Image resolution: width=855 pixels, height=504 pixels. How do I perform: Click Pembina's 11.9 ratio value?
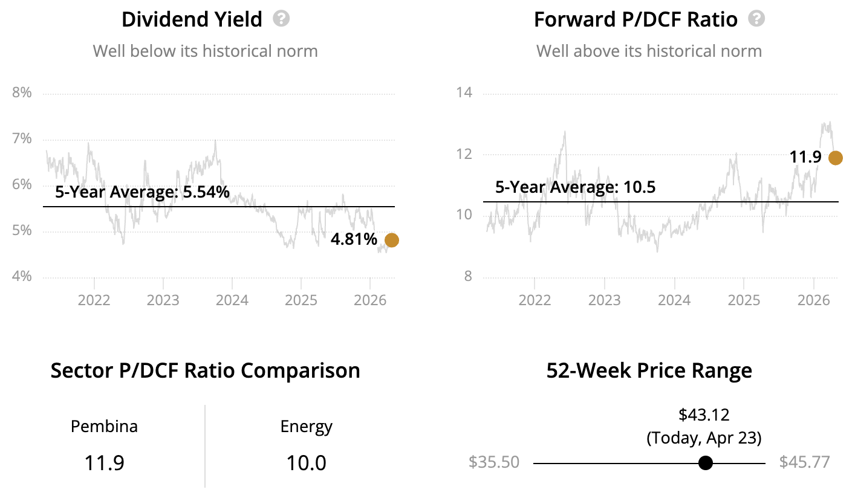tap(104, 463)
